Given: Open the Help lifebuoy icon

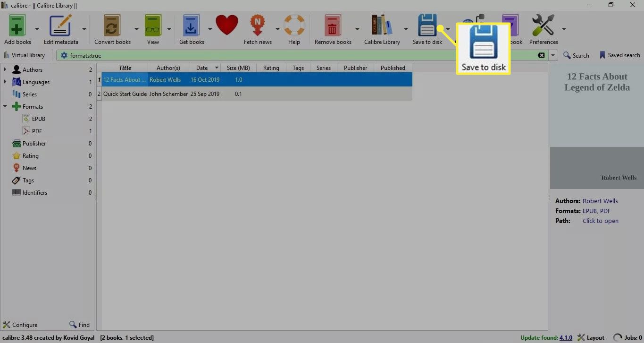Looking at the screenshot, I should point(294,26).
